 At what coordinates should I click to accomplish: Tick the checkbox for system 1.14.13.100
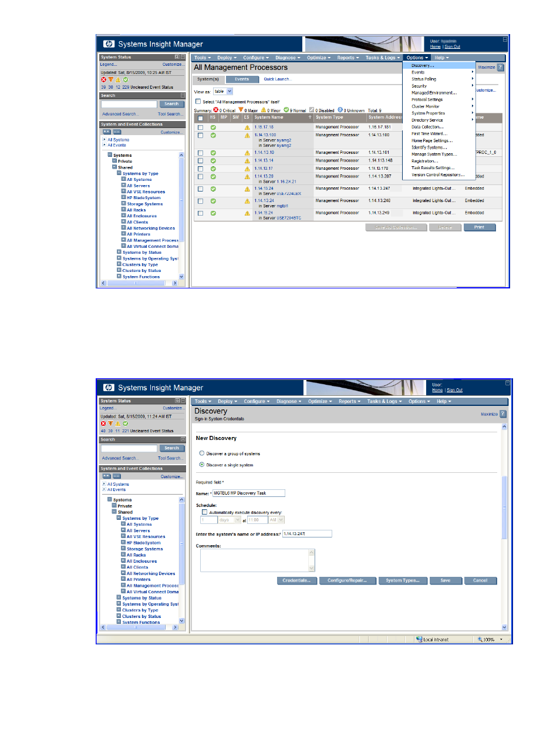click(201, 136)
